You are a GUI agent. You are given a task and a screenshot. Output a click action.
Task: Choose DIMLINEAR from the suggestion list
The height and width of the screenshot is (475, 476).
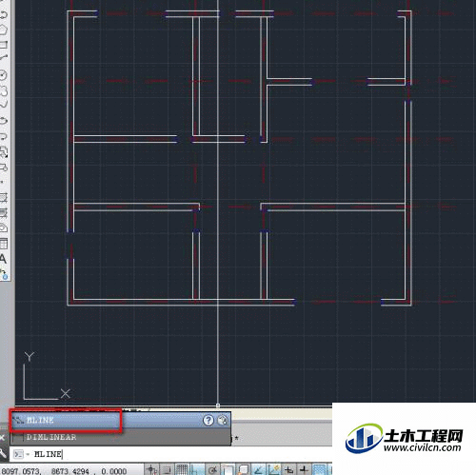pos(120,437)
